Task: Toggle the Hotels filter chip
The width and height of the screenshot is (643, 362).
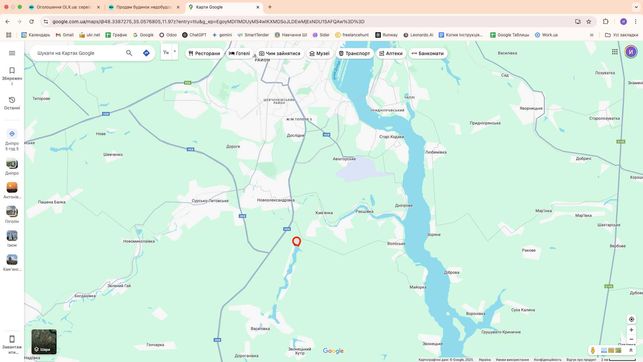Action: click(239, 53)
